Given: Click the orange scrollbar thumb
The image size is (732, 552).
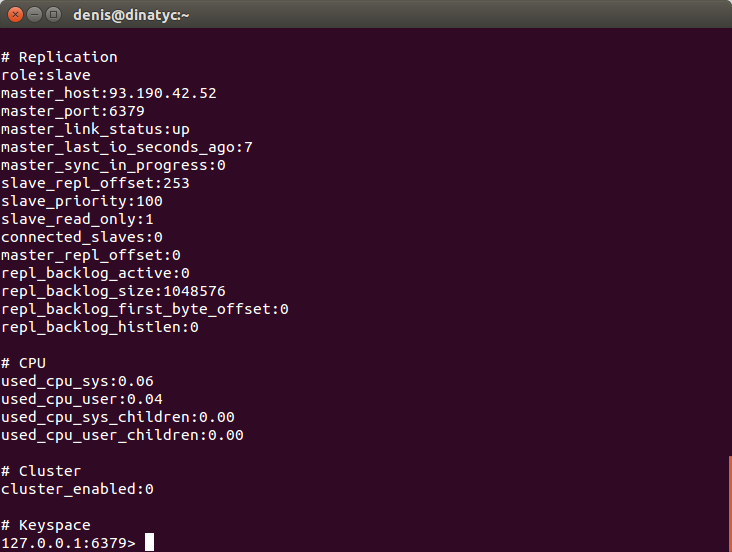Looking at the screenshot, I should click(x=730, y=504).
